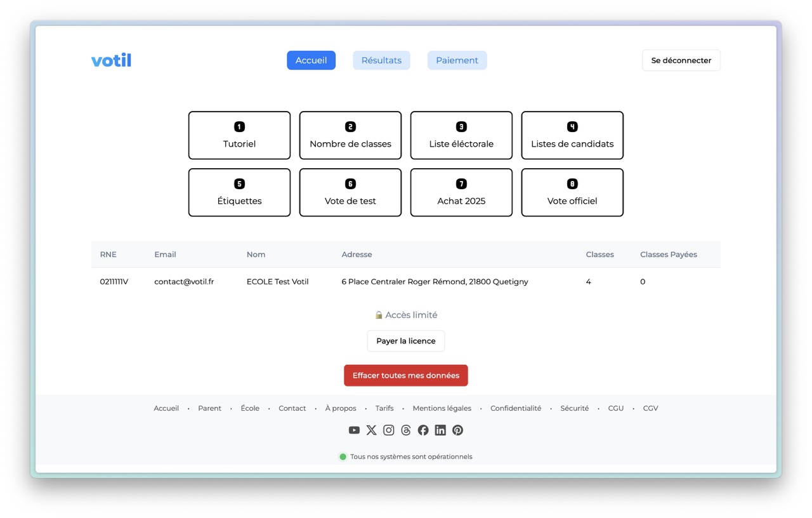The width and height of the screenshot is (812, 518).
Task: Follow the Mentions légales footer link
Action: [x=442, y=408]
